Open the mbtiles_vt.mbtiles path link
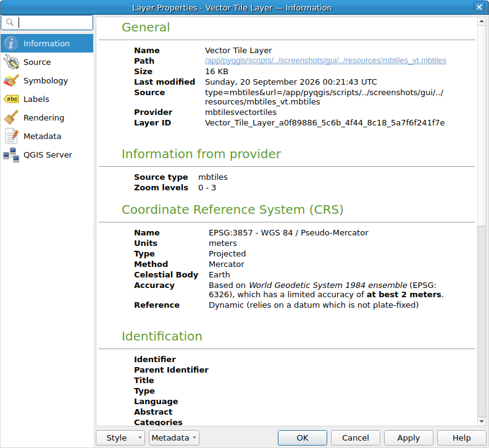489x448 pixels. [x=325, y=61]
